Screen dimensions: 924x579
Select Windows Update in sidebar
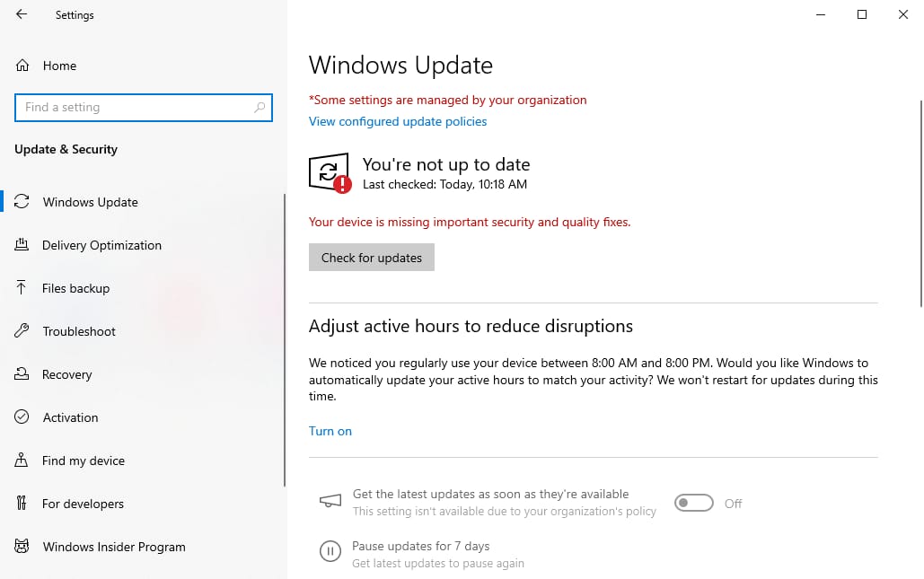90,202
